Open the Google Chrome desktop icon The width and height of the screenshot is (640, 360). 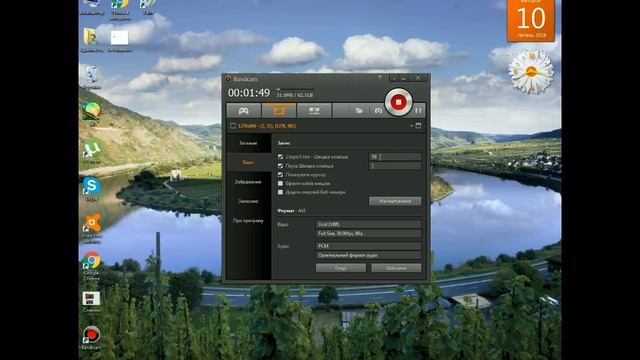(x=91, y=265)
